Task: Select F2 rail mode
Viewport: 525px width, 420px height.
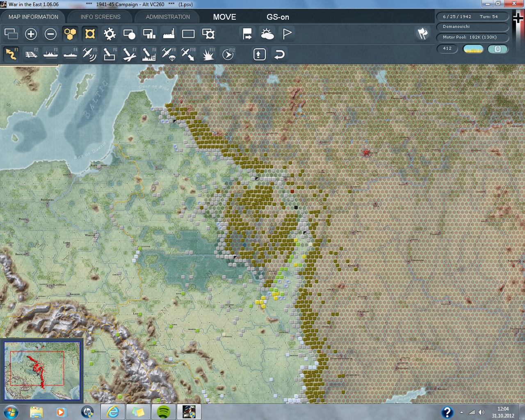Action: (x=31, y=54)
